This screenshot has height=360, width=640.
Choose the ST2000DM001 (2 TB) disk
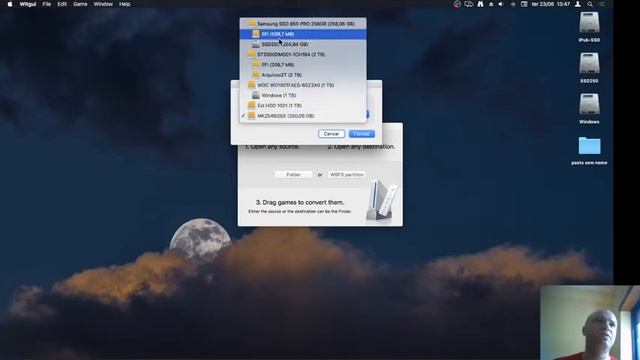(x=302, y=54)
